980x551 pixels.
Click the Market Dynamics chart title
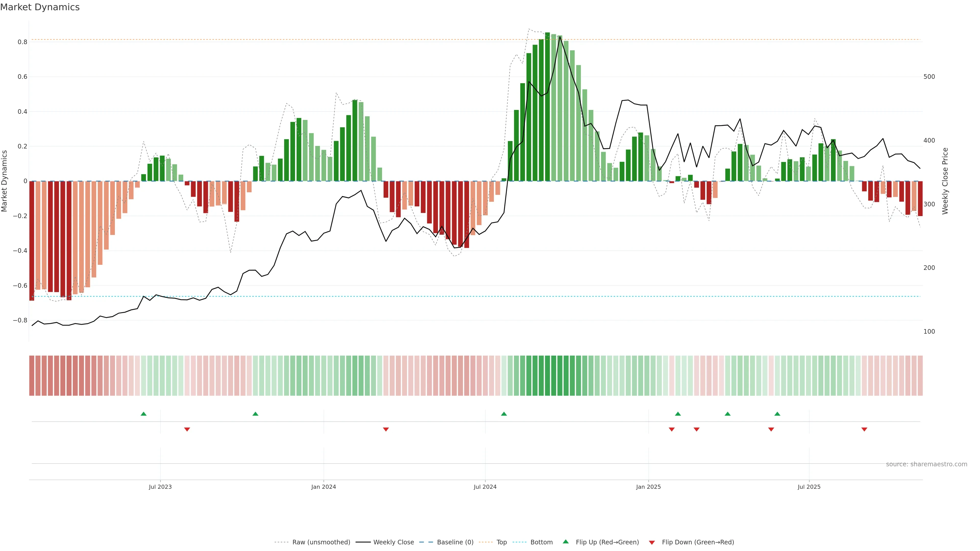click(40, 7)
